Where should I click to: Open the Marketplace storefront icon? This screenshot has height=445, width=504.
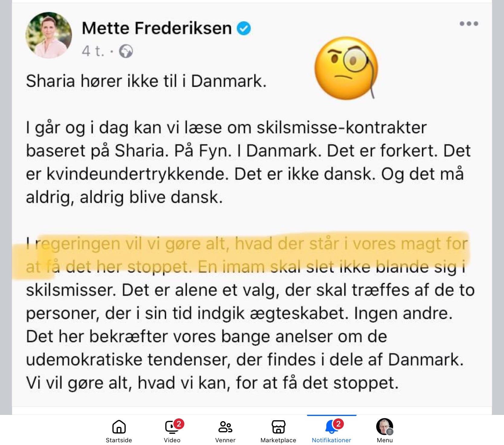click(x=278, y=427)
